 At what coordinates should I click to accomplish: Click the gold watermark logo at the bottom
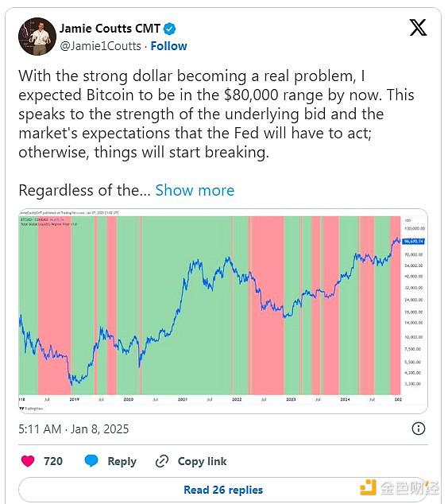coord(368,487)
